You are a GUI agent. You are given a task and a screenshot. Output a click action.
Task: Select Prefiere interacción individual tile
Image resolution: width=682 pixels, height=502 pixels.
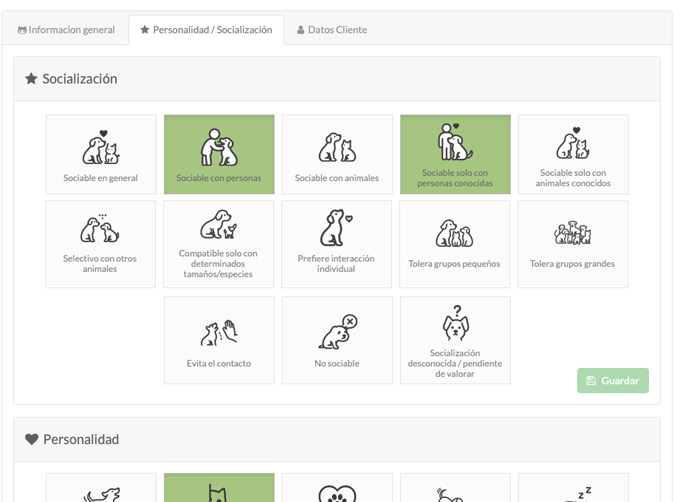tap(337, 244)
